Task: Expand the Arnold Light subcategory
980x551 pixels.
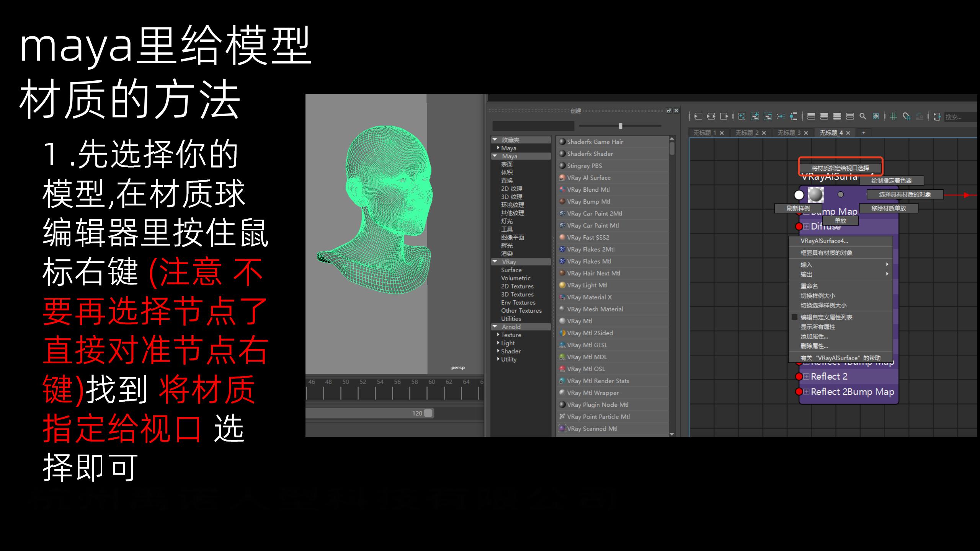Action: pyautogui.click(x=498, y=343)
